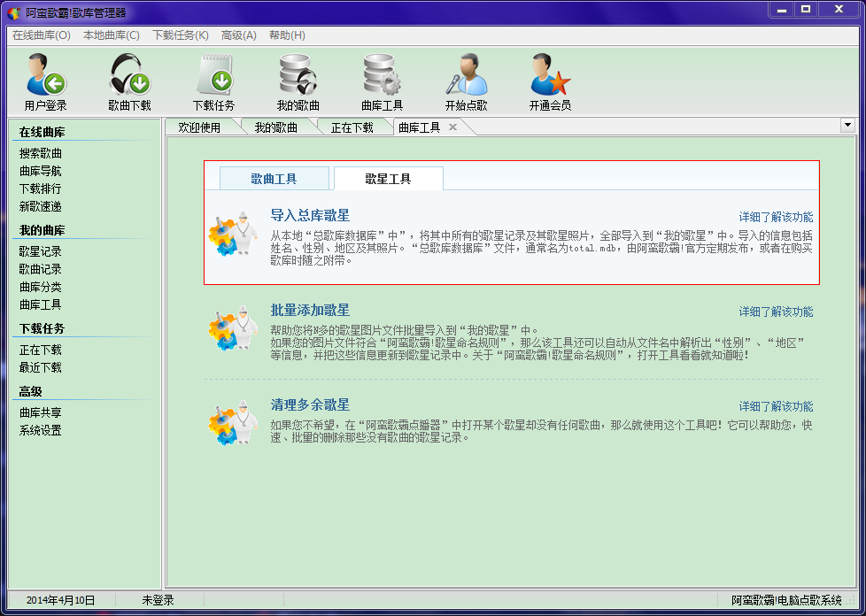This screenshot has width=866, height=616.
Task: Open the 本地曲库(C) menu
Action: [x=111, y=35]
